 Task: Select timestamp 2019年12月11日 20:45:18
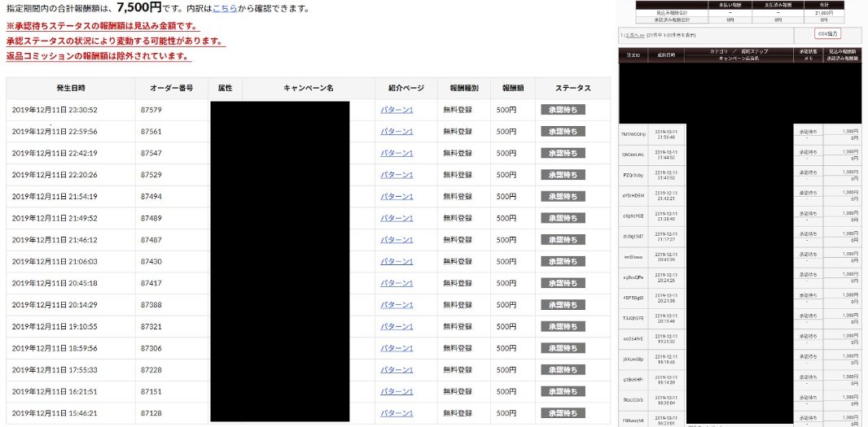coord(55,283)
